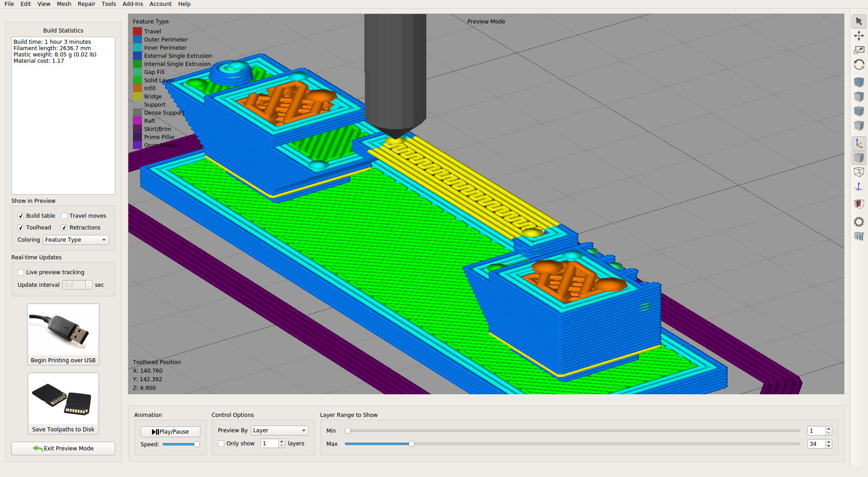Image resolution: width=868 pixels, height=477 pixels.
Task: Check the Only show layers checkbox
Action: pyautogui.click(x=221, y=444)
